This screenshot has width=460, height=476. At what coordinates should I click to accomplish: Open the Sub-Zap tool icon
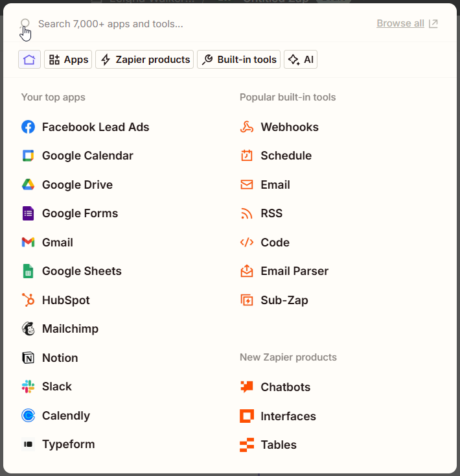(247, 300)
